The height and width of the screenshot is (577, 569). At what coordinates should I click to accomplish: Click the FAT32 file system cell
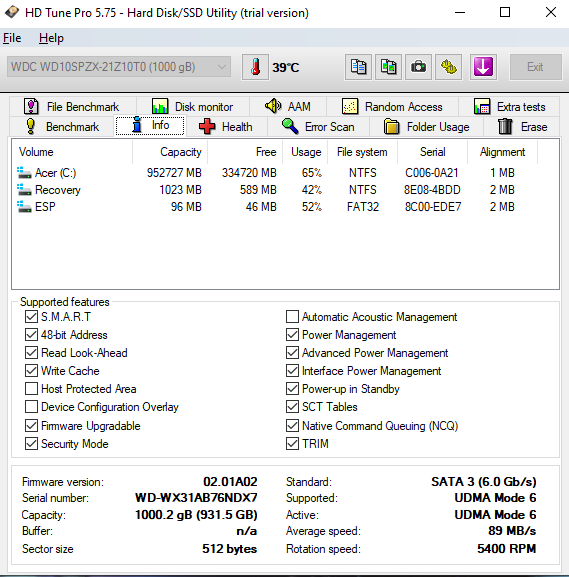[363, 207]
